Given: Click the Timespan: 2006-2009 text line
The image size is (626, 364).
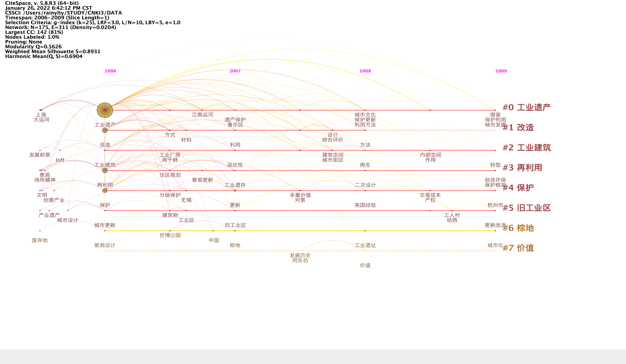Looking at the screenshot, I should tap(57, 18).
